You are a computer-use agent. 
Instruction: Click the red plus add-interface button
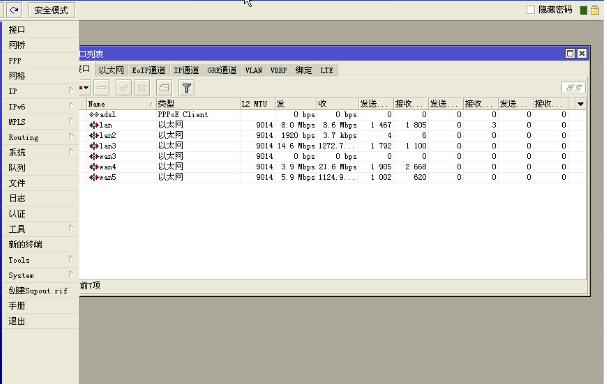point(84,88)
